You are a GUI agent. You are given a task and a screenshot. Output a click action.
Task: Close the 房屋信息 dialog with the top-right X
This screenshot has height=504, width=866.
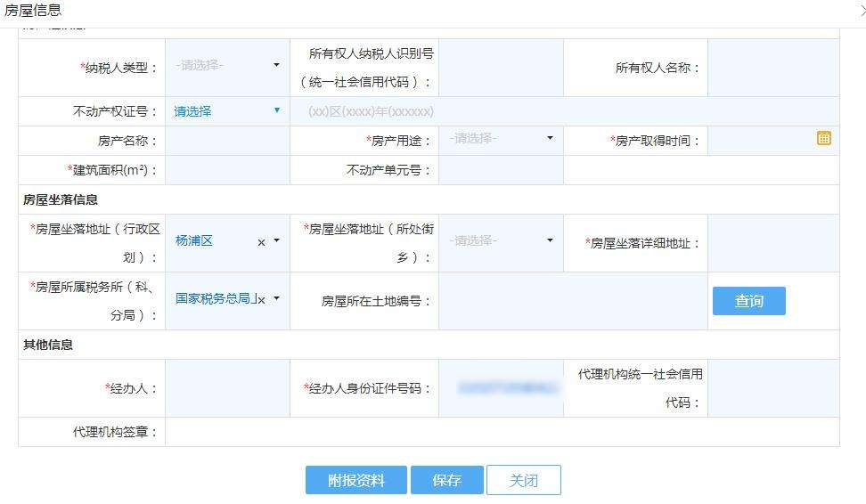point(863,10)
